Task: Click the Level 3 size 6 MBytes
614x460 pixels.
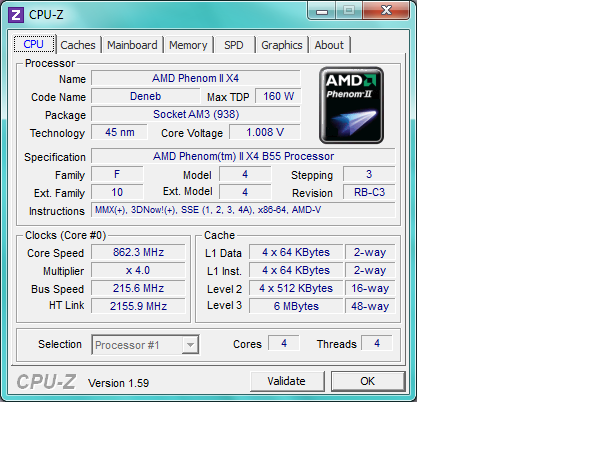Action: 296,306
